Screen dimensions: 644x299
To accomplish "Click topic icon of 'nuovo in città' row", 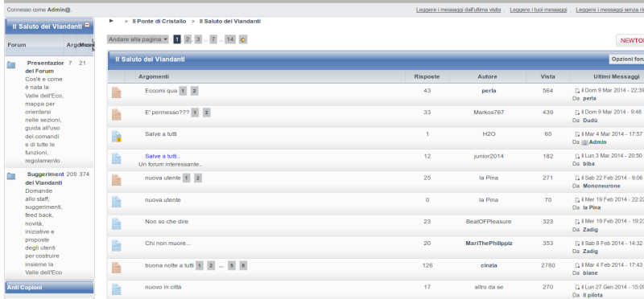I will point(116,289).
